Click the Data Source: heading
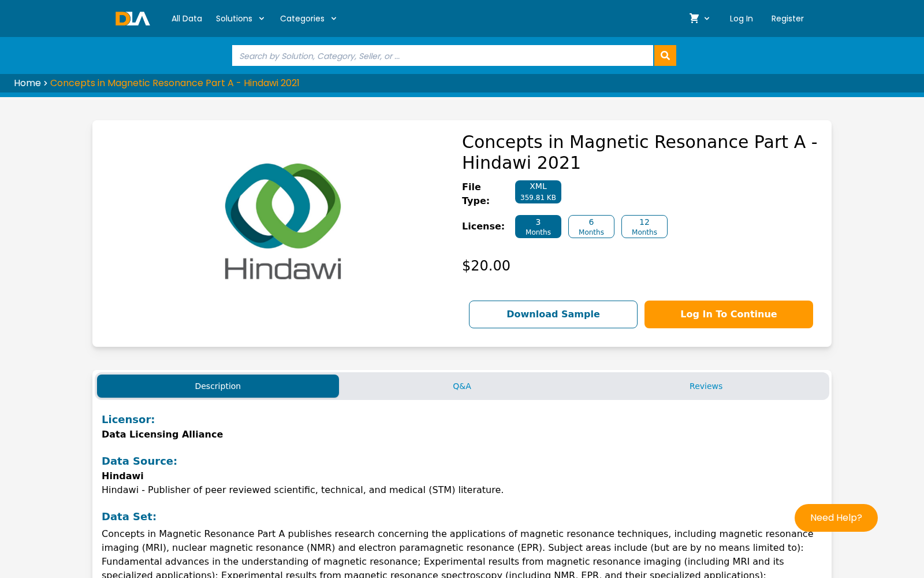 click(x=139, y=461)
